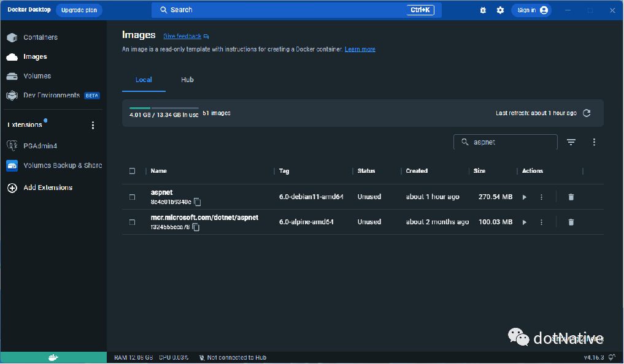The height and width of the screenshot is (364, 624).
Task: Check the mcr.microsoft.com/dotnet/aspnet row checkbox
Action: click(132, 222)
